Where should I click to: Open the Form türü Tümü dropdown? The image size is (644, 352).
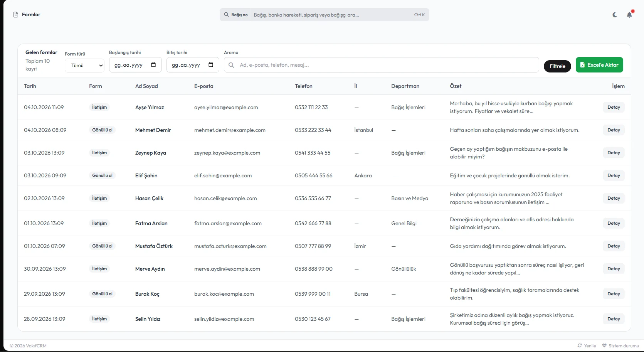[x=85, y=66]
